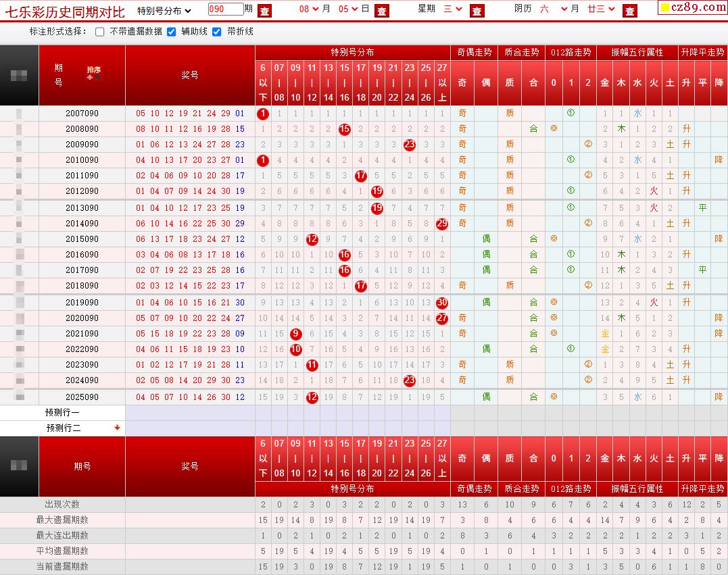Click the 查 button next to the 星期 selector
This screenshot has width=728, height=575.
coord(477,11)
